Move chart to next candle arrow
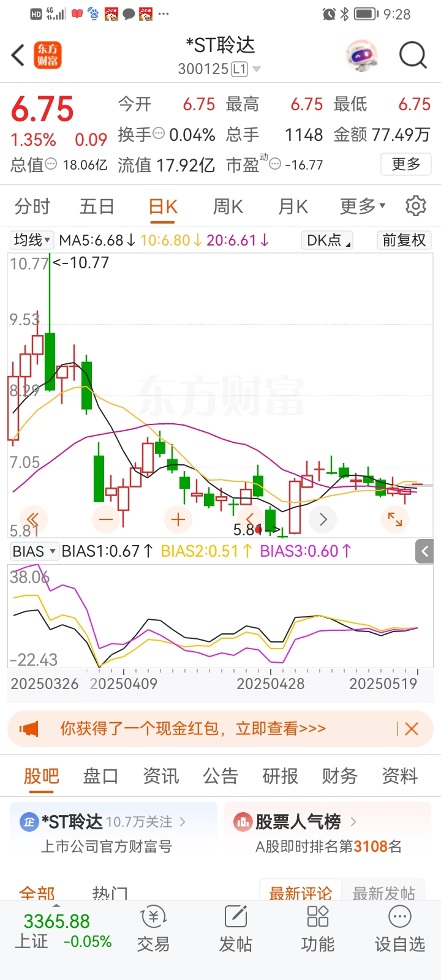 coord(323,519)
